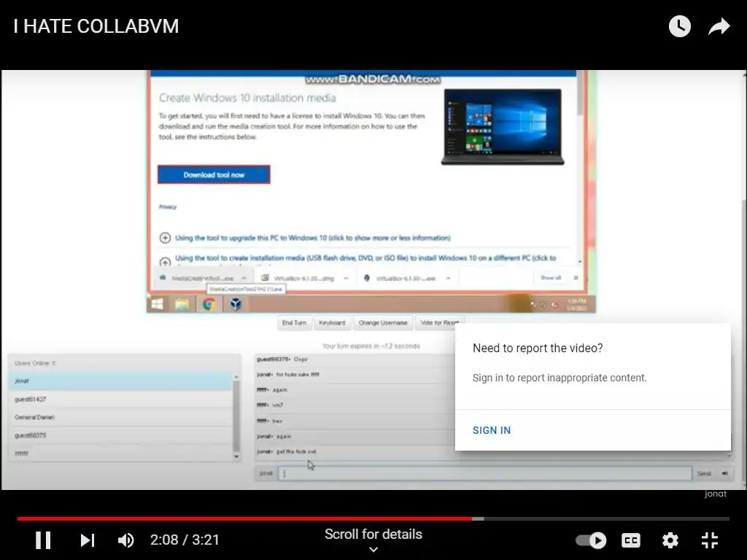Expand Scroll for details chevron
The image size is (747, 560).
[373, 550]
